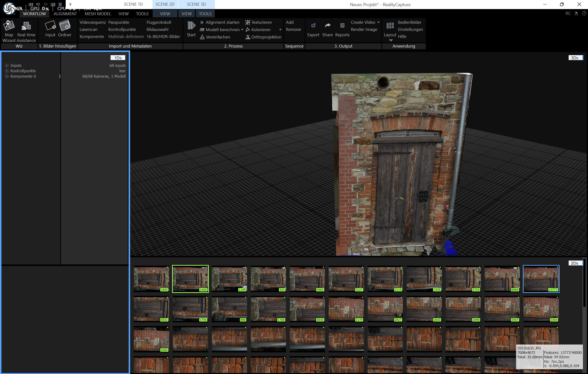Switch to the ALIGNMENT ribbon tab
Viewport: 588px width, 374px height.
click(65, 14)
